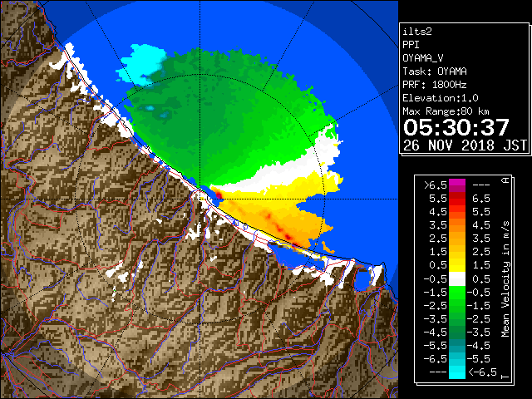Click the 'OYAMA_V' product name
This screenshot has height=399, width=532.
tap(423, 58)
